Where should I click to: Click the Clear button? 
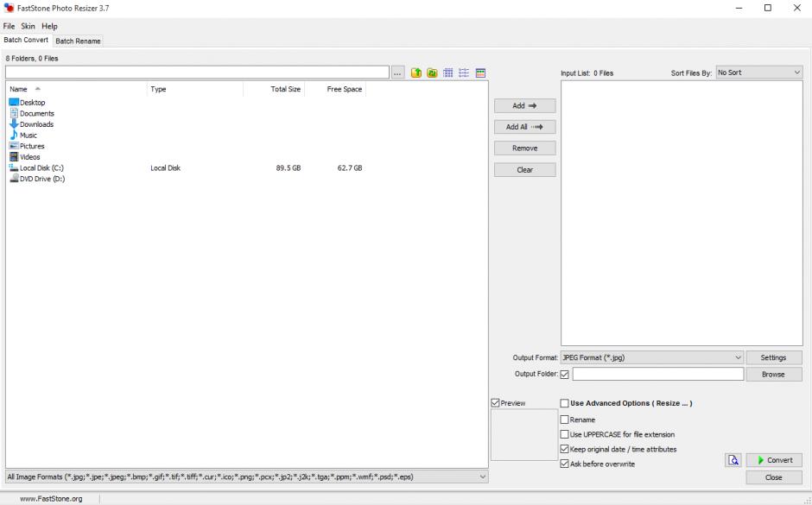pos(524,170)
